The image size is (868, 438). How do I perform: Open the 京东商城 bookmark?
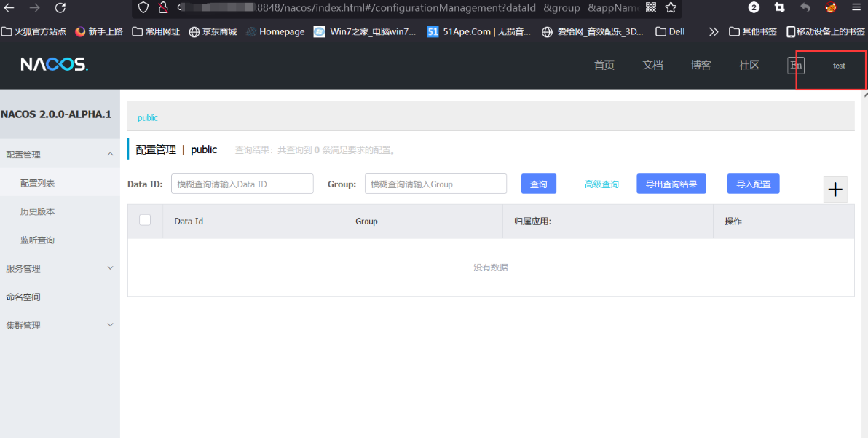[x=213, y=31]
